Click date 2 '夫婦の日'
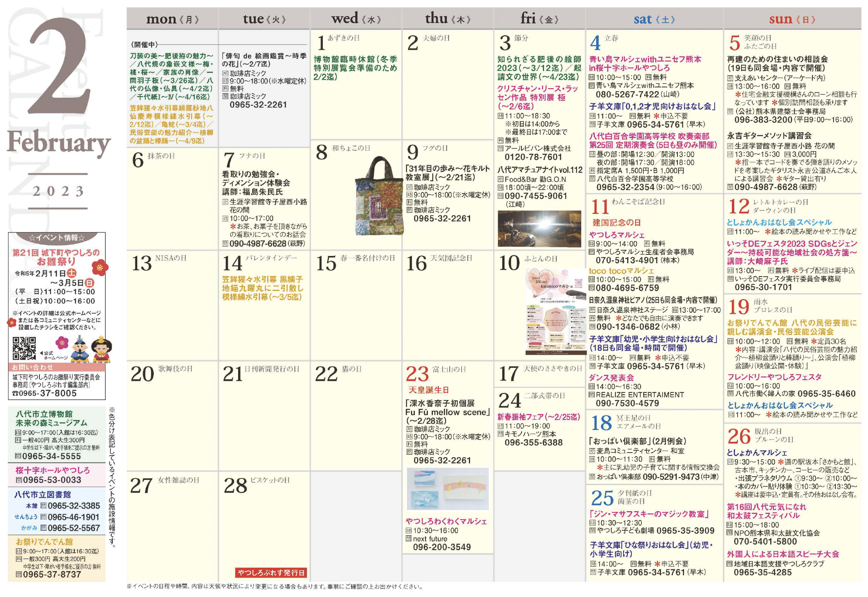The height and width of the screenshot is (597, 868). coord(429,42)
